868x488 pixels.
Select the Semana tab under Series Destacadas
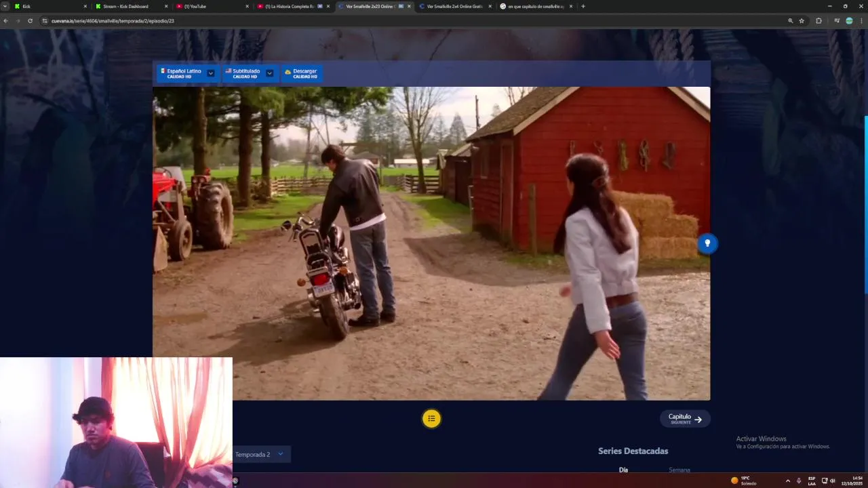tap(679, 470)
